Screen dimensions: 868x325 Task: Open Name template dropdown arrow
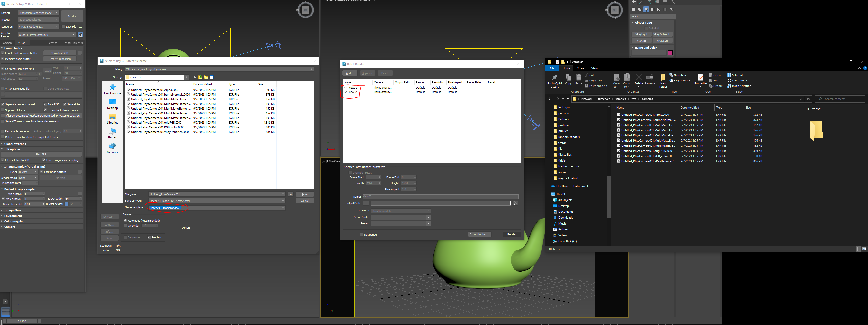[283, 208]
